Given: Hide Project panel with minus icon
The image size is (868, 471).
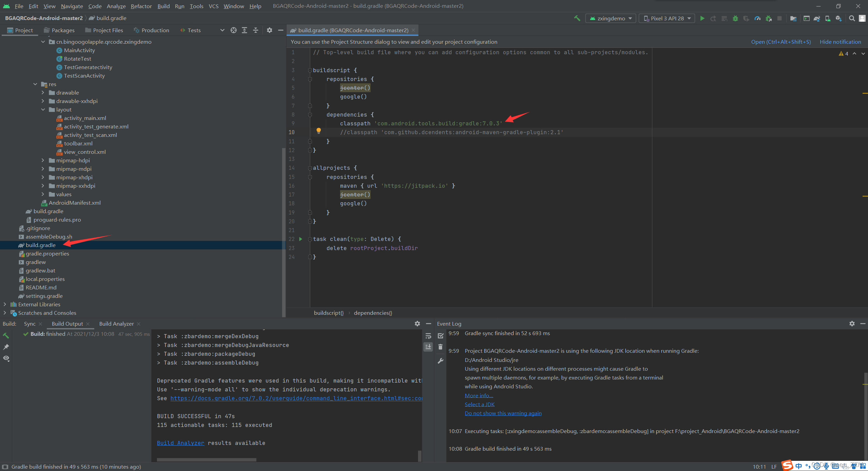Looking at the screenshot, I should point(280,30).
